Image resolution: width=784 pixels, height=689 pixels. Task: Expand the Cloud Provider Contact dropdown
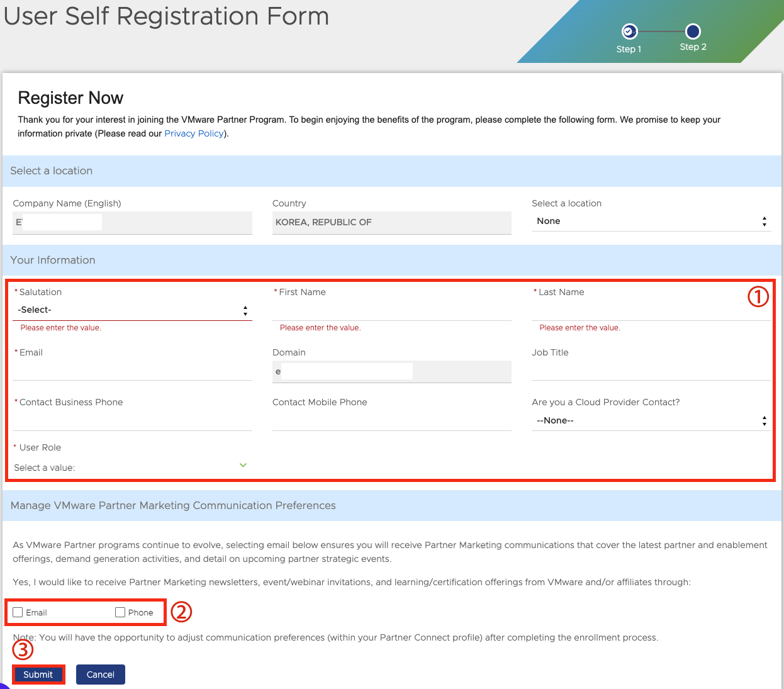651,420
